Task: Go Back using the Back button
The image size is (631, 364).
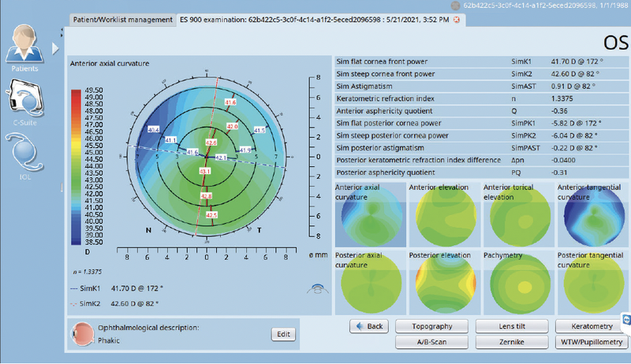Action: 369,326
